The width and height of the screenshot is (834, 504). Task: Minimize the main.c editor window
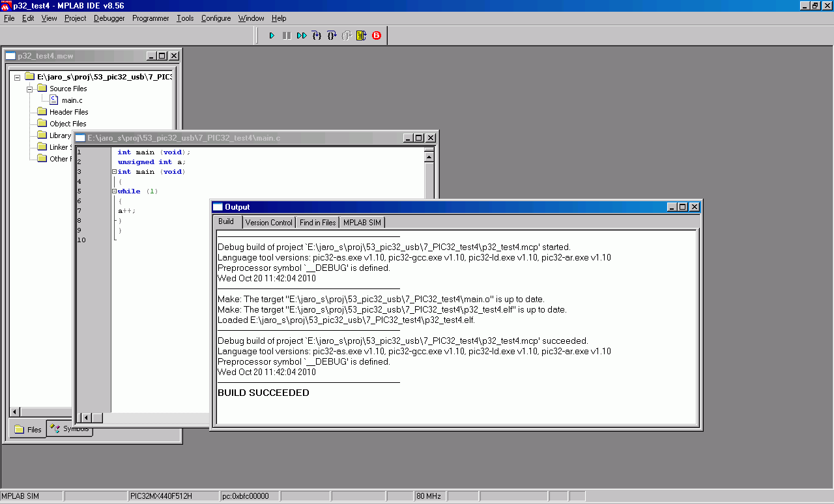coord(408,138)
